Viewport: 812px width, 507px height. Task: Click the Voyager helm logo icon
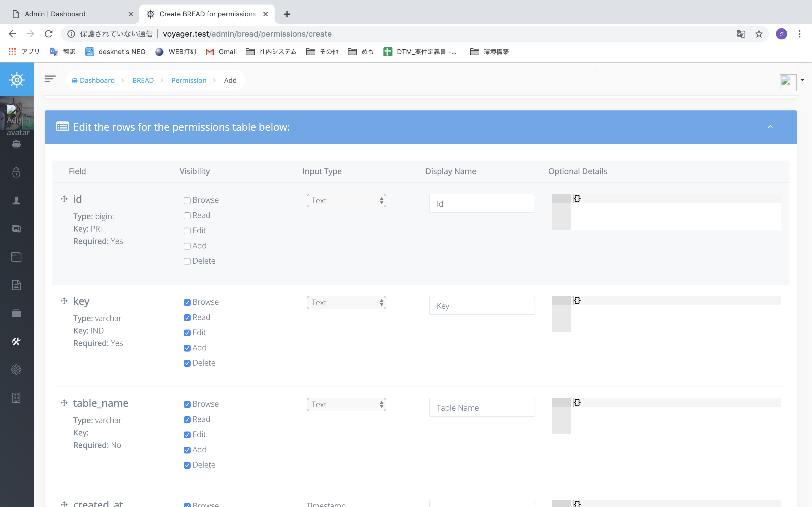(x=17, y=80)
